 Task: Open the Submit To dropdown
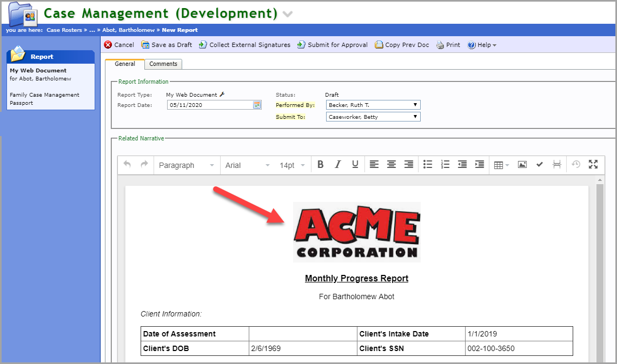coord(373,117)
